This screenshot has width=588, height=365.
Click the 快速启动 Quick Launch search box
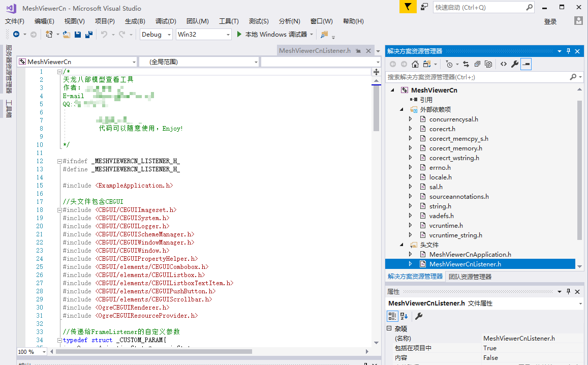click(x=478, y=8)
